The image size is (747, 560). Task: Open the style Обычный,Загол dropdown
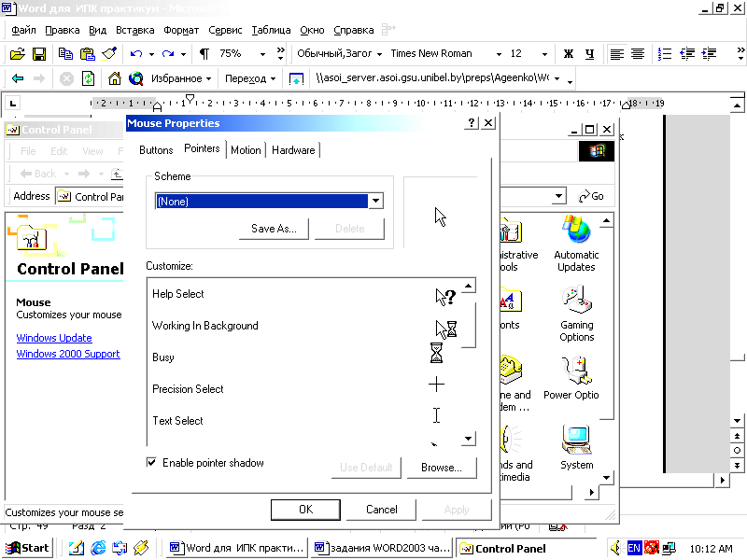(379, 54)
